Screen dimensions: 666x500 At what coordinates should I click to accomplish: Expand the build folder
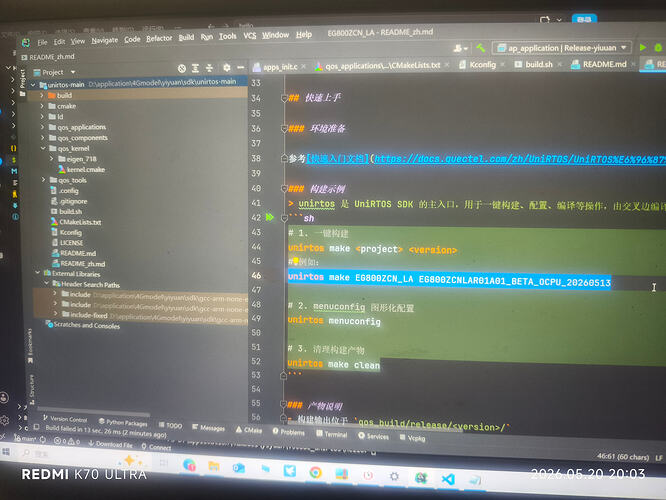coord(42,95)
